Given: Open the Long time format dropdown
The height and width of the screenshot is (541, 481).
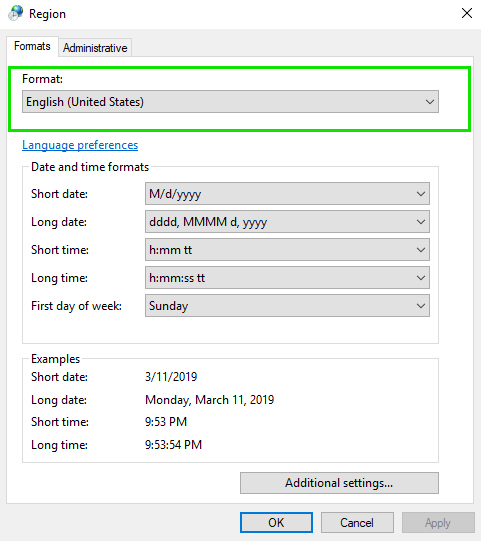Looking at the screenshot, I should [x=287, y=278].
